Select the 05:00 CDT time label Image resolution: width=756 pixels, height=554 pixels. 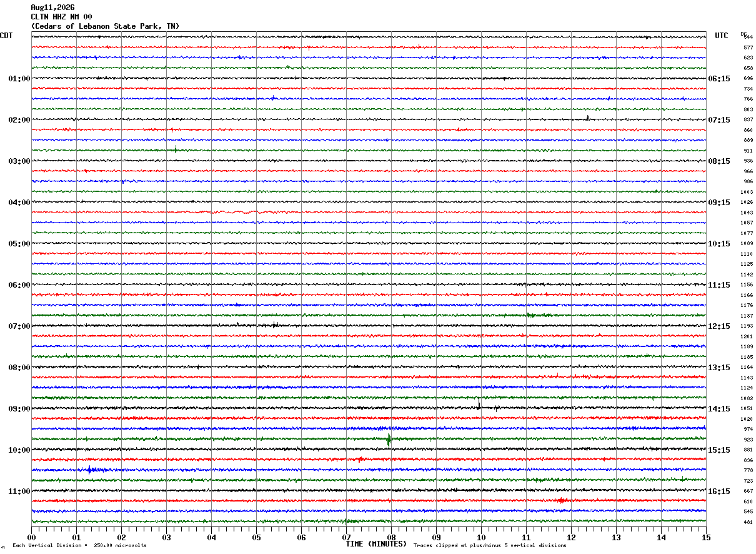pos(19,244)
